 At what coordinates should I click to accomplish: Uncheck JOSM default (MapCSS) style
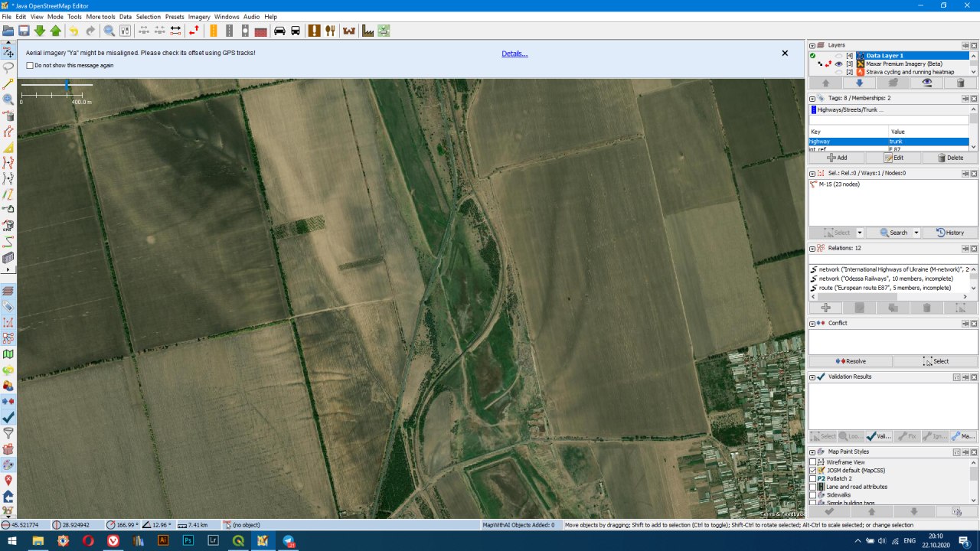813,471
